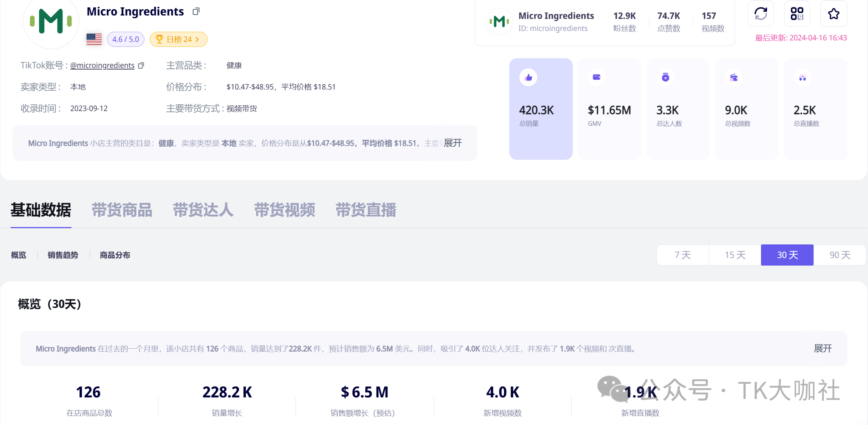Copy TikTok account icon after @microingredients
Image resolution: width=868 pixels, height=425 pixels.
click(141, 66)
